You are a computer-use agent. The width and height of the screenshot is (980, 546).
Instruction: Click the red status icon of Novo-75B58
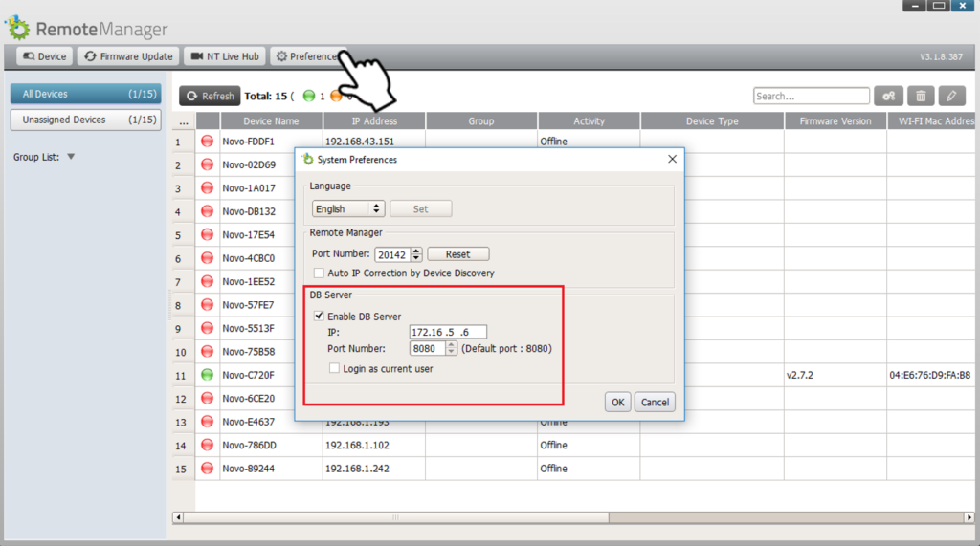pyautogui.click(x=207, y=351)
